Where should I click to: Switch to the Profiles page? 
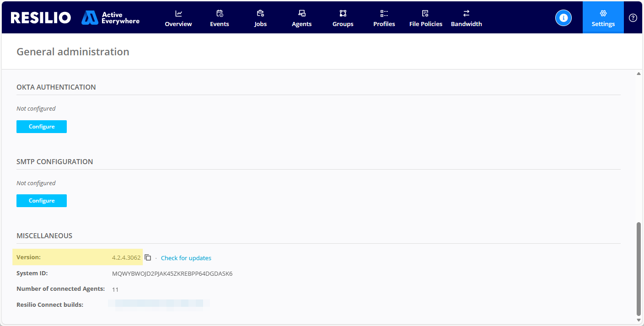click(384, 18)
